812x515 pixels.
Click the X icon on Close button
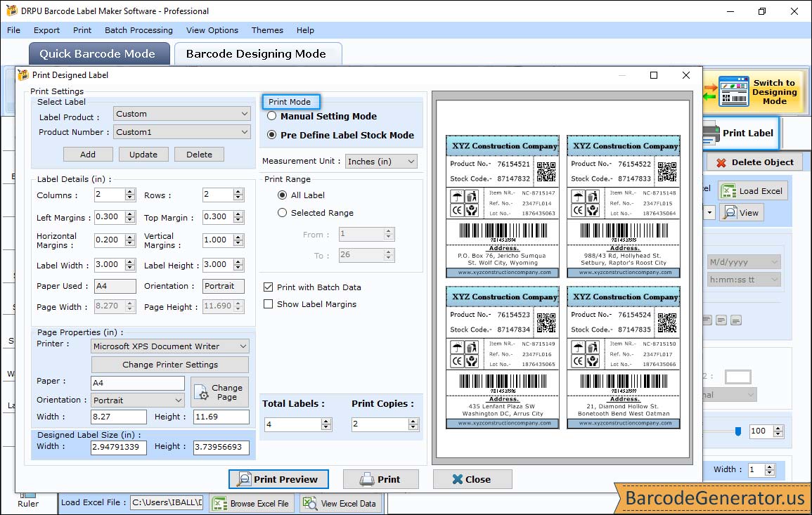[457, 479]
